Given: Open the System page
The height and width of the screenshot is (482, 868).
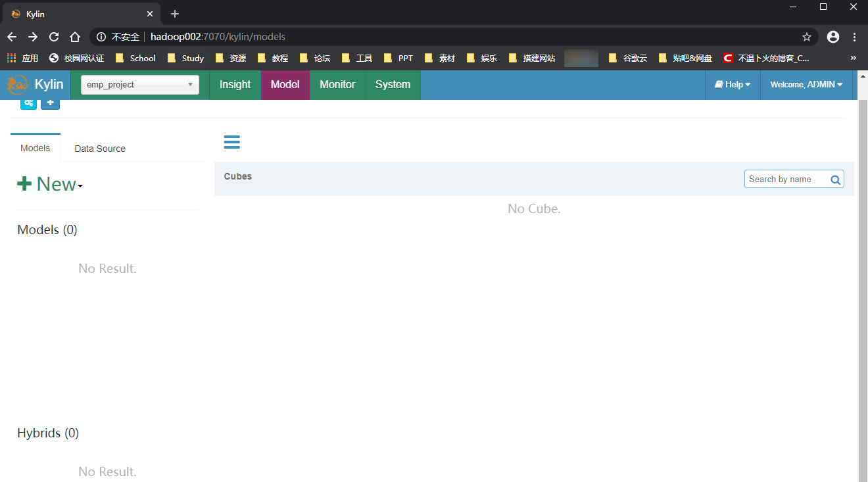Looking at the screenshot, I should point(393,85).
